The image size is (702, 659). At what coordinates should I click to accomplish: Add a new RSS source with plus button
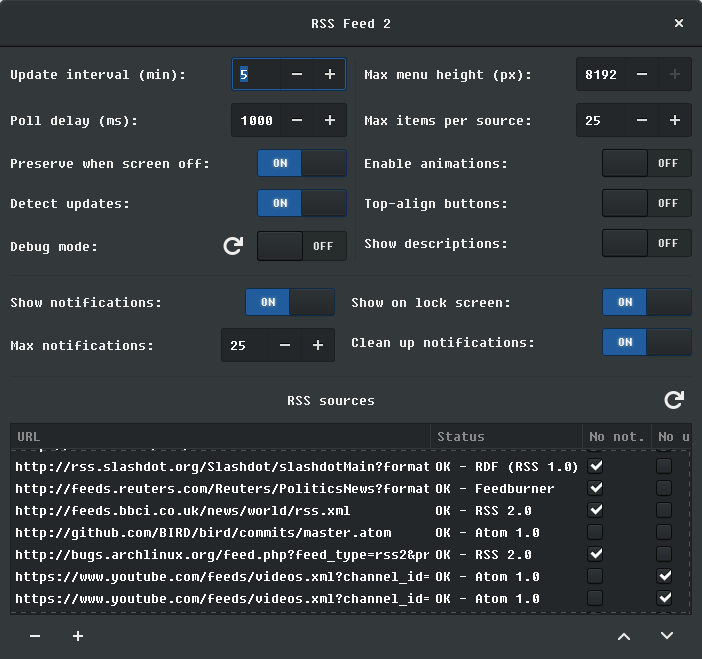click(78, 636)
